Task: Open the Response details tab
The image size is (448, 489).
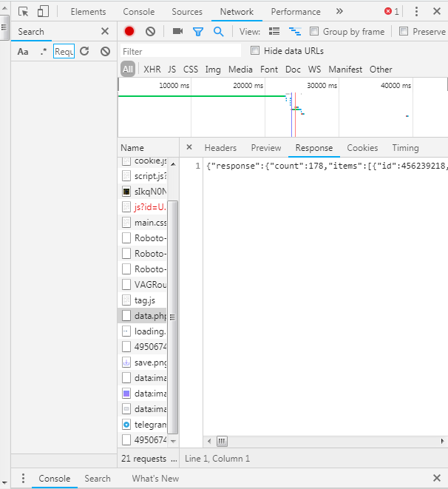Action: [x=314, y=148]
